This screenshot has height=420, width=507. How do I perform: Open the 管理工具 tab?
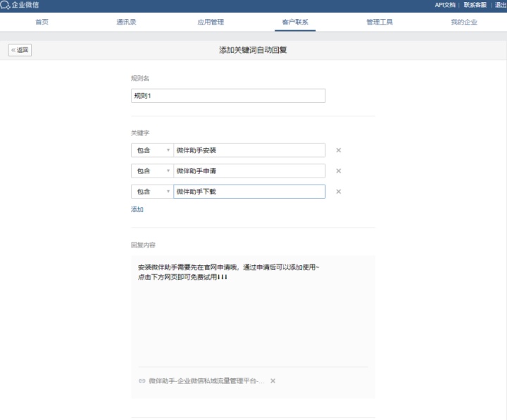pyautogui.click(x=380, y=22)
